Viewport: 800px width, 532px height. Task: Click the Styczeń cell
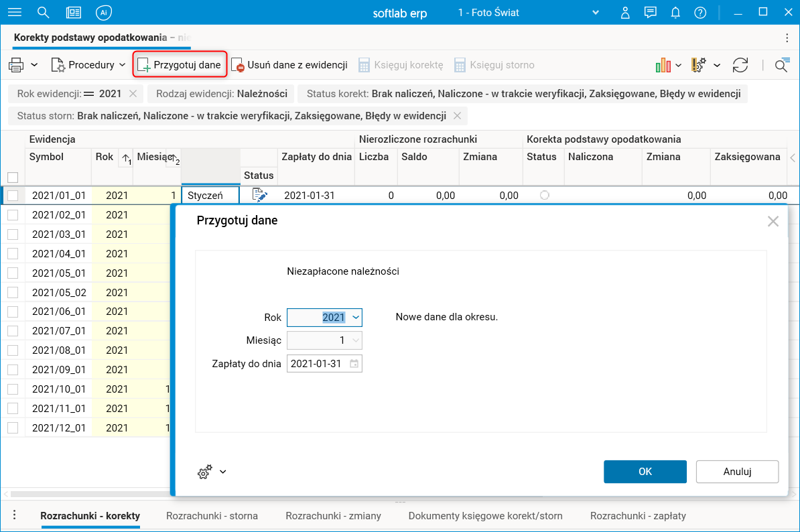click(x=210, y=196)
